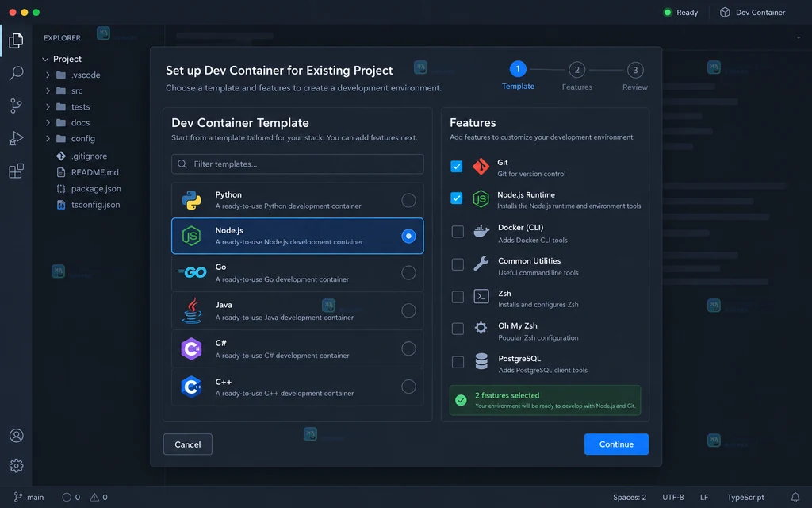Image resolution: width=812 pixels, height=508 pixels.
Task: Click Spaces: 2 indentation setting
Action: (x=629, y=497)
